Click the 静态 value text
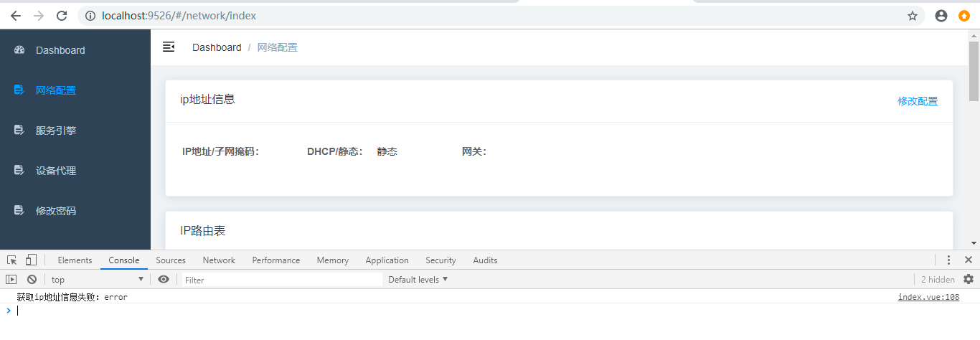This screenshot has width=980, height=340. pyautogui.click(x=387, y=151)
